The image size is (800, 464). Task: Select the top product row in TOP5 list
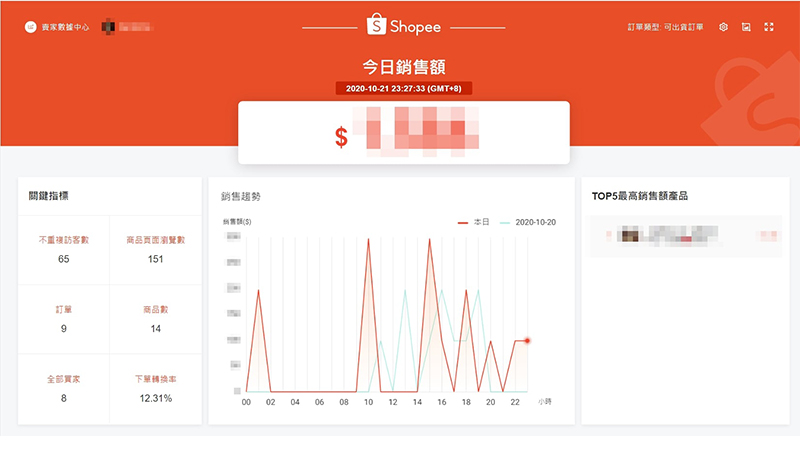point(685,236)
